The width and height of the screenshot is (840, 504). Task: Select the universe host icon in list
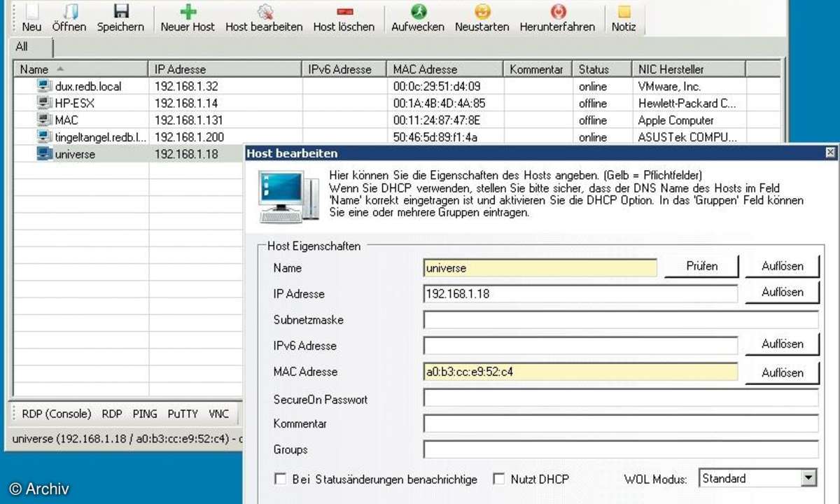[x=44, y=154]
